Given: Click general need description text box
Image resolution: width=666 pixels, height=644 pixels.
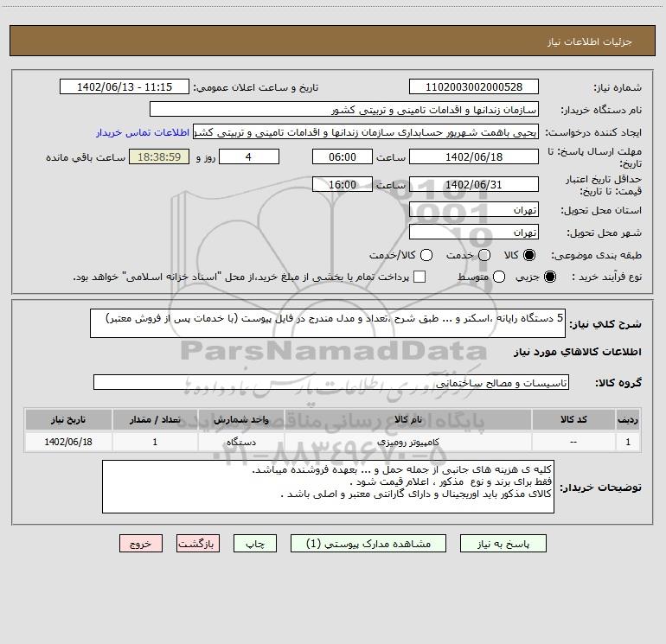Looking at the screenshot, I should (x=328, y=323).
